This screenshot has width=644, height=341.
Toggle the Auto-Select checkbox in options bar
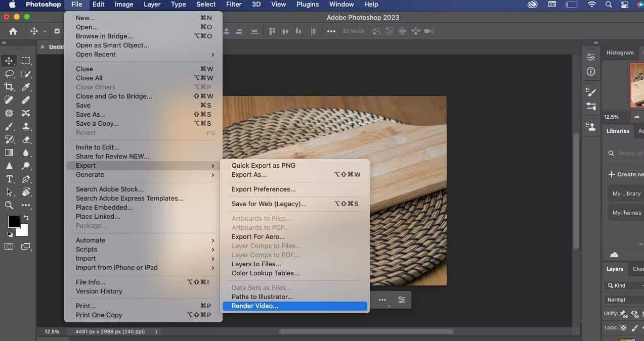pyautogui.click(x=57, y=31)
